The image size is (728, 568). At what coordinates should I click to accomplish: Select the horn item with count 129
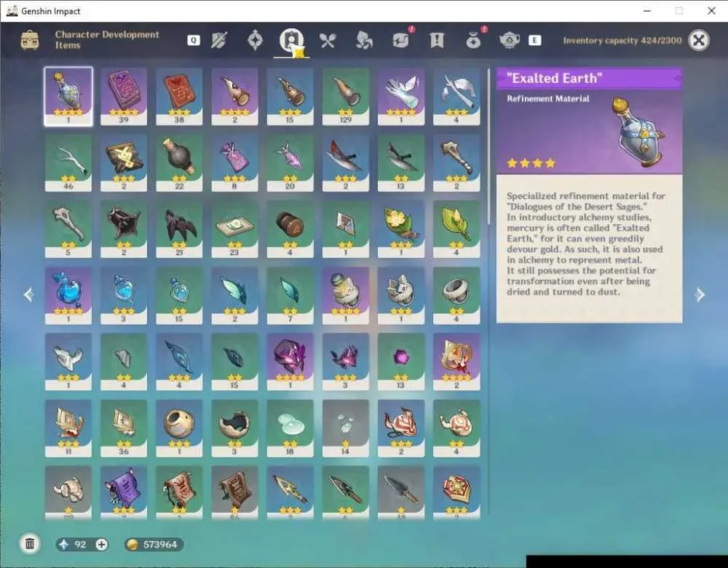click(x=345, y=97)
